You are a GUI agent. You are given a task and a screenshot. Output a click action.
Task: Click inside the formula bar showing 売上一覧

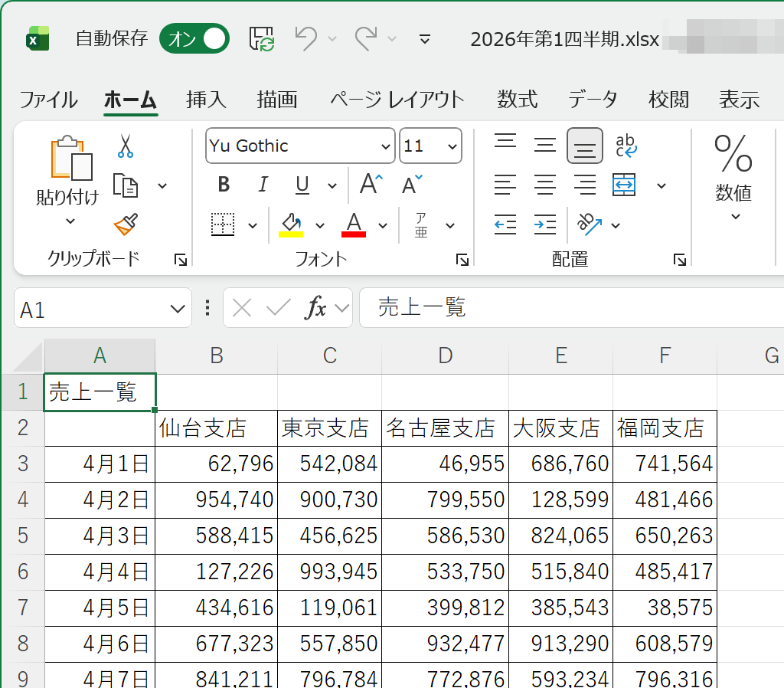coord(536,307)
